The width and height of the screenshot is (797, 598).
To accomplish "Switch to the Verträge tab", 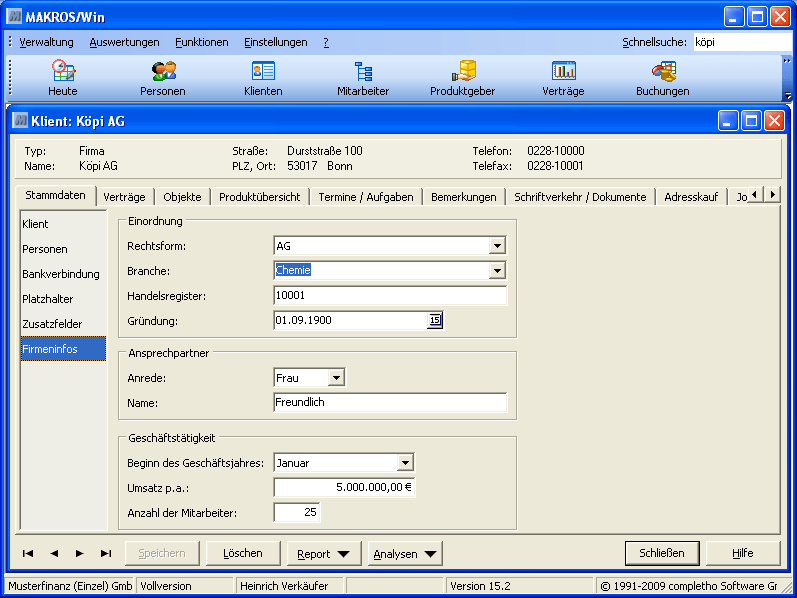I will 124,197.
